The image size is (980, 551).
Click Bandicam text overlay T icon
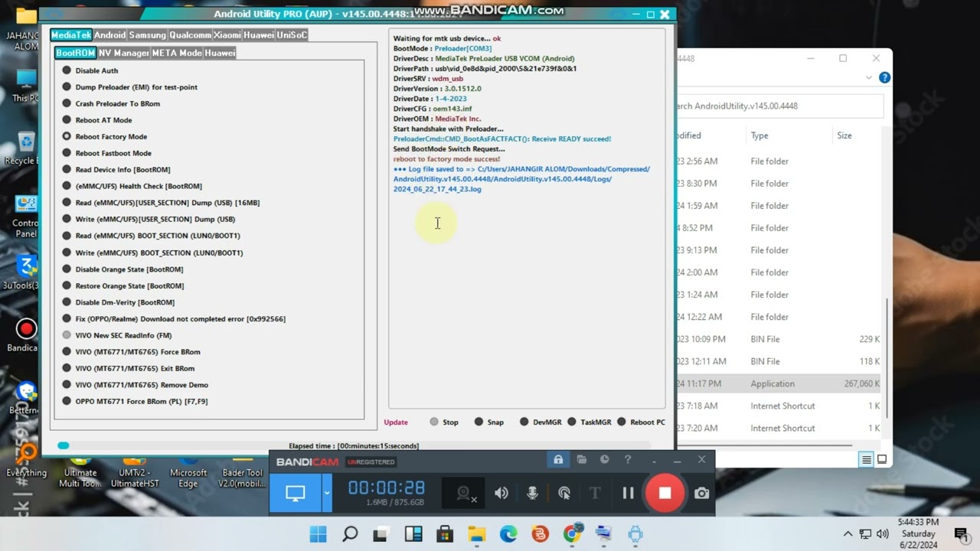(595, 494)
